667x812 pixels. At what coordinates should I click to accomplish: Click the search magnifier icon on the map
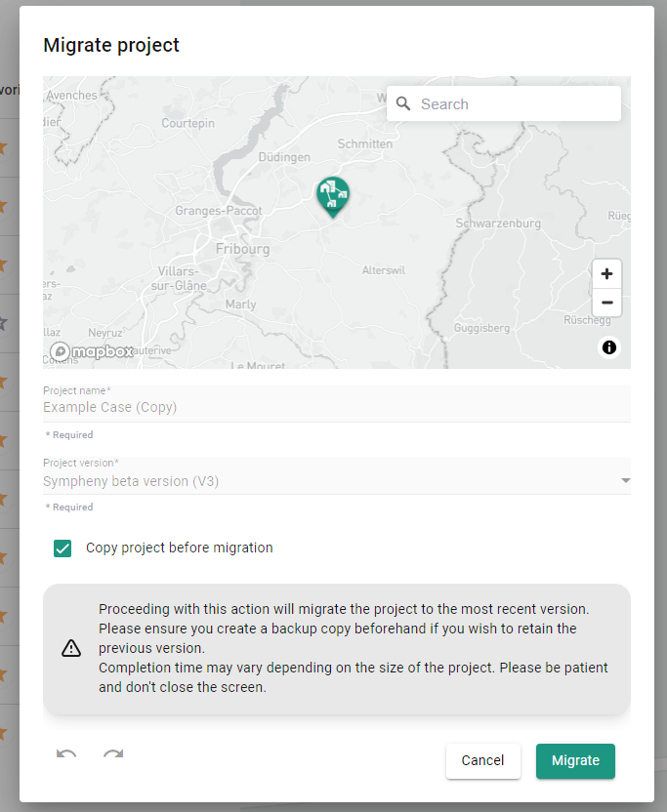click(x=403, y=104)
